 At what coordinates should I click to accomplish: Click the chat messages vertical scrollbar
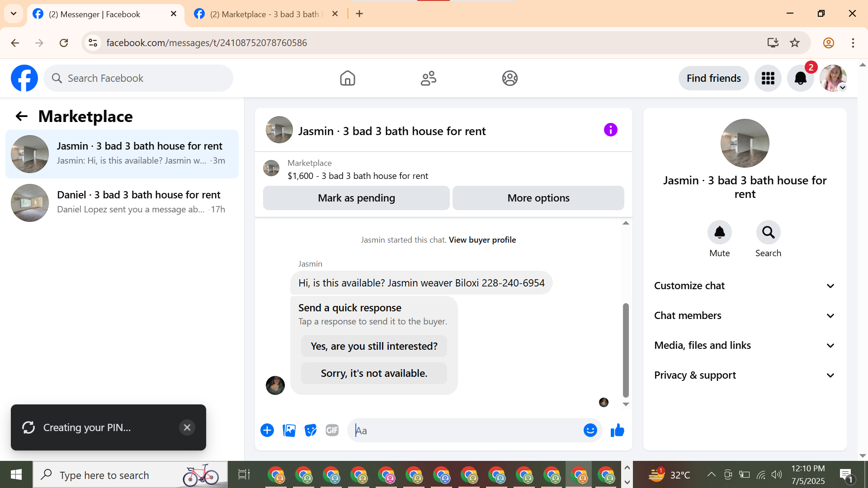pyautogui.click(x=626, y=350)
